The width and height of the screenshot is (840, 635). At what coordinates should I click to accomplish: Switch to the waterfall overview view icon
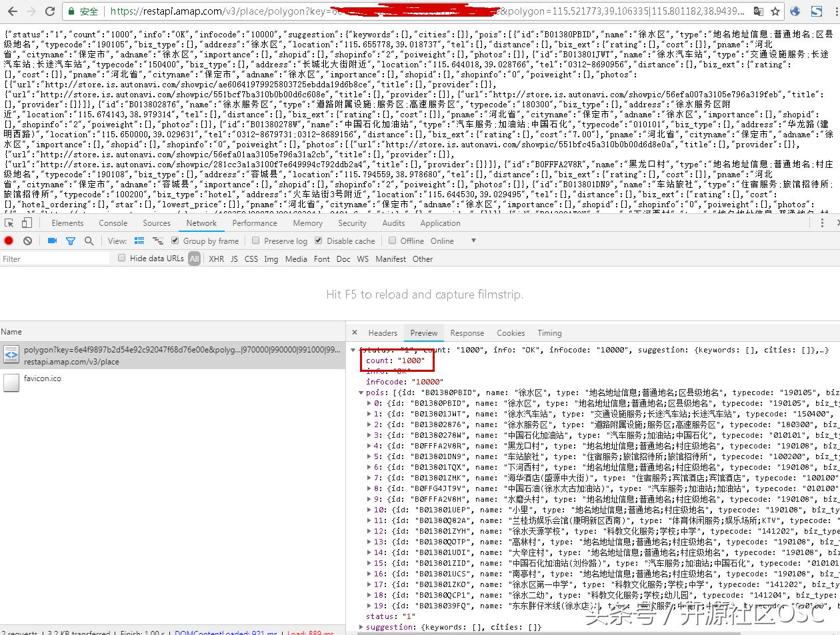158,241
